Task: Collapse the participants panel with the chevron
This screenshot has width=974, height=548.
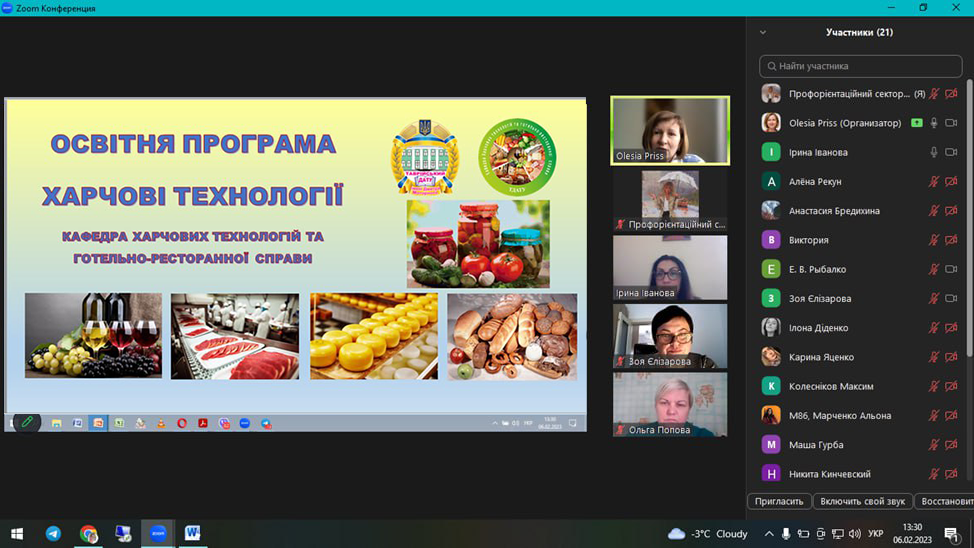Action: [x=763, y=32]
